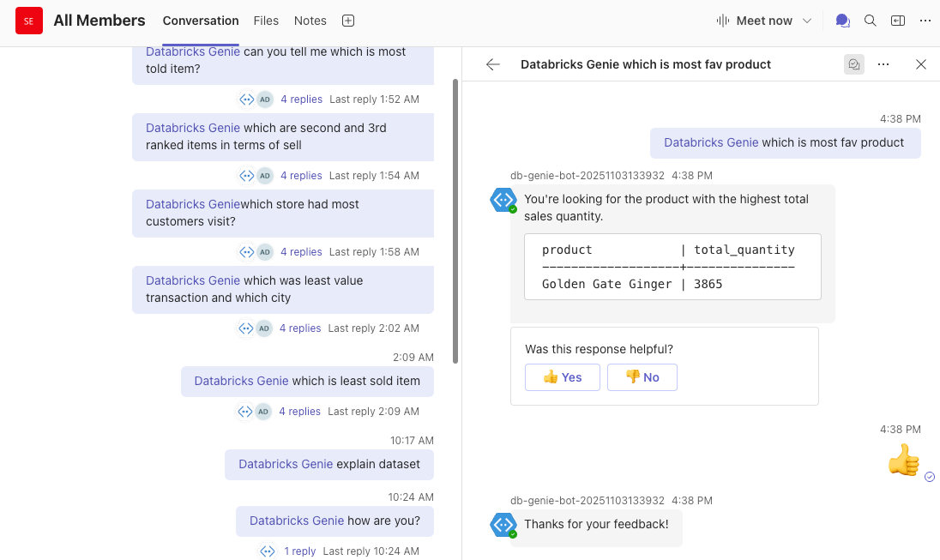Open 4 replies with last reply 1:58 AM
940x560 pixels.
(x=302, y=252)
